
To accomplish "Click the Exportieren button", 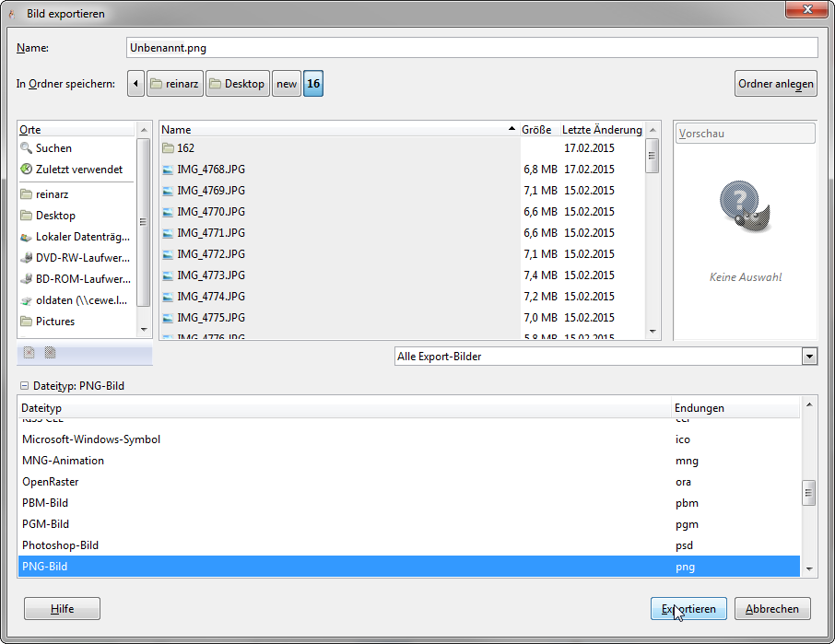I will pos(688,608).
